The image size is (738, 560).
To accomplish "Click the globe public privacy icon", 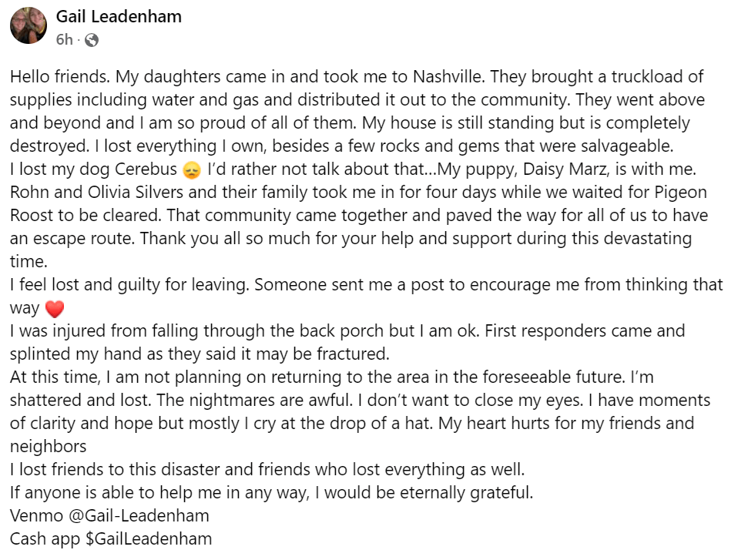I will tap(91, 39).
